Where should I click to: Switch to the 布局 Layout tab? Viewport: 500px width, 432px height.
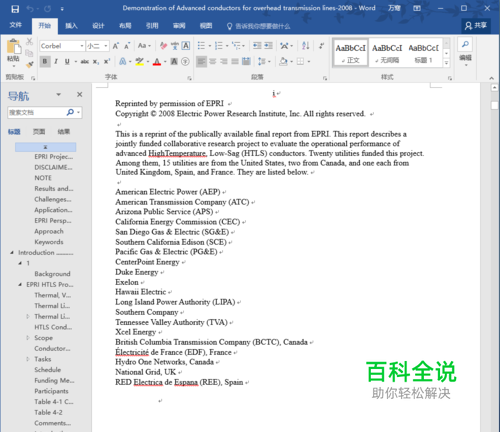(x=125, y=26)
